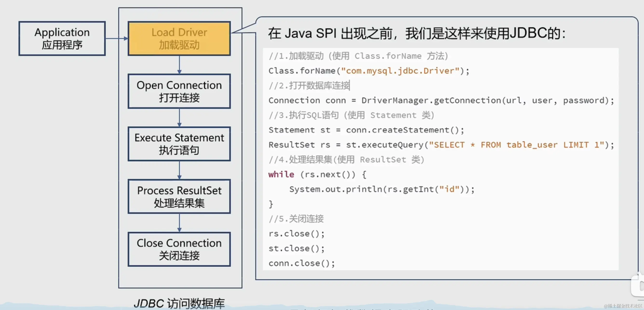
Task: Click the rs.close() code line
Action: coord(296,234)
